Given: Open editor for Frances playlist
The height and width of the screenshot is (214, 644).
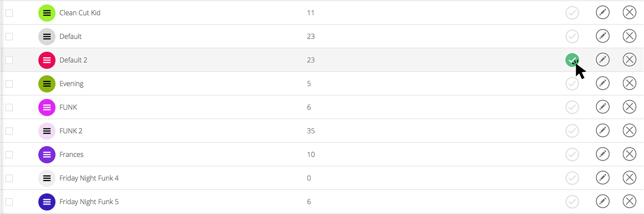Looking at the screenshot, I should click(x=603, y=154).
